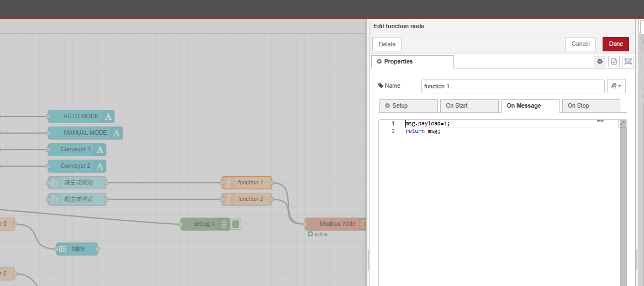The width and height of the screenshot is (644, 286).
Task: Switch to the On Start tab
Action: [x=469, y=105]
